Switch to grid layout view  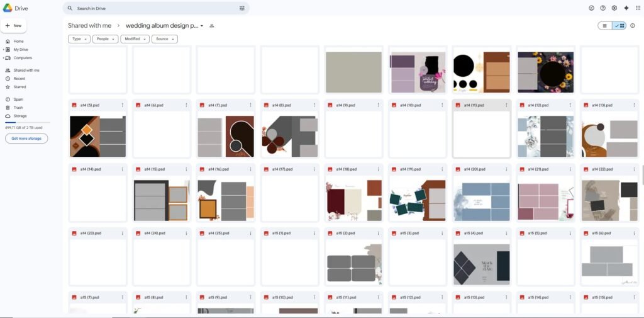(619, 26)
